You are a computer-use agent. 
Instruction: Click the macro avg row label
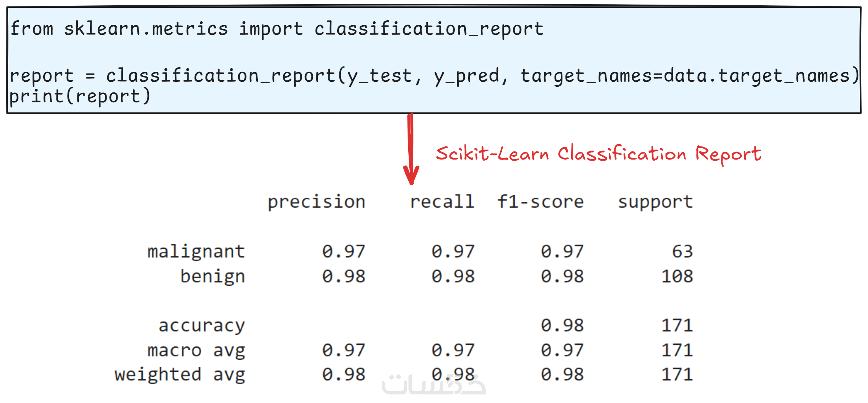point(196,350)
